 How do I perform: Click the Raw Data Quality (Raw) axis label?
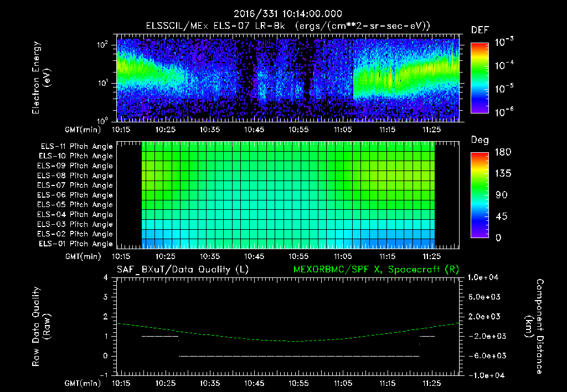[41, 327]
